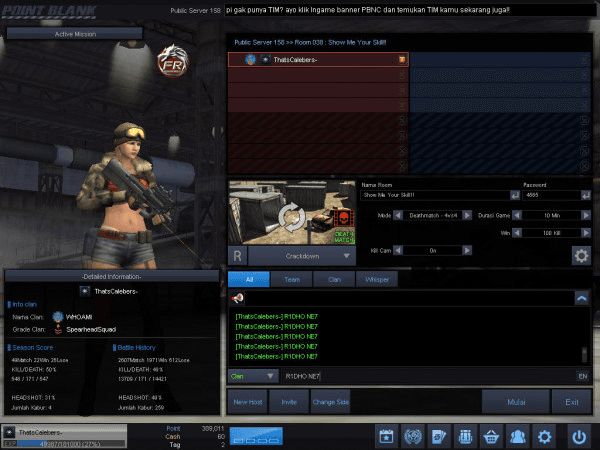600x450 pixels.
Task: Open the inventory backpack icon
Action: tap(465, 436)
